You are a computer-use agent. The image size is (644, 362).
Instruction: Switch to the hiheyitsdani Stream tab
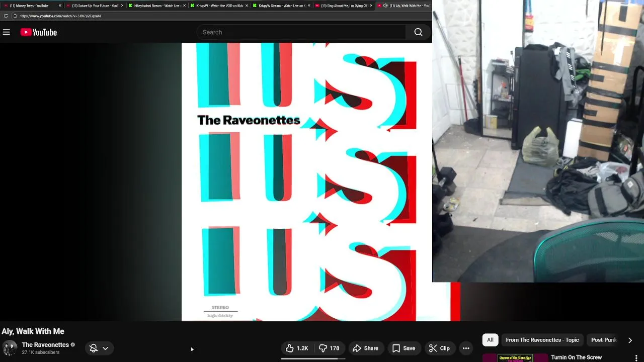pyautogui.click(x=157, y=6)
